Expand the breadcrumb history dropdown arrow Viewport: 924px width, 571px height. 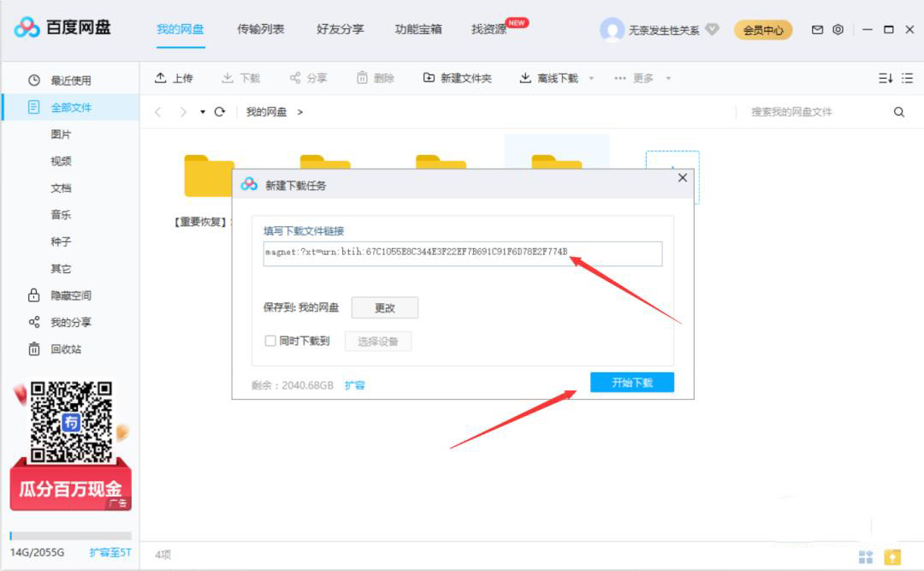203,111
